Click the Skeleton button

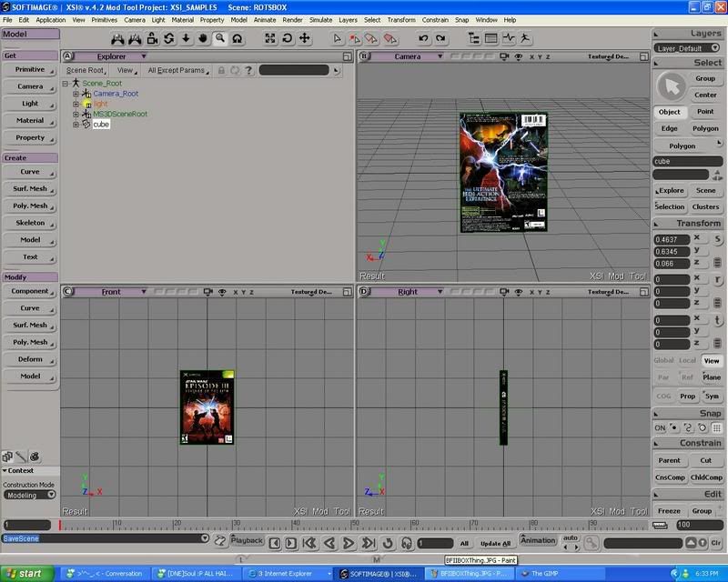[x=30, y=223]
